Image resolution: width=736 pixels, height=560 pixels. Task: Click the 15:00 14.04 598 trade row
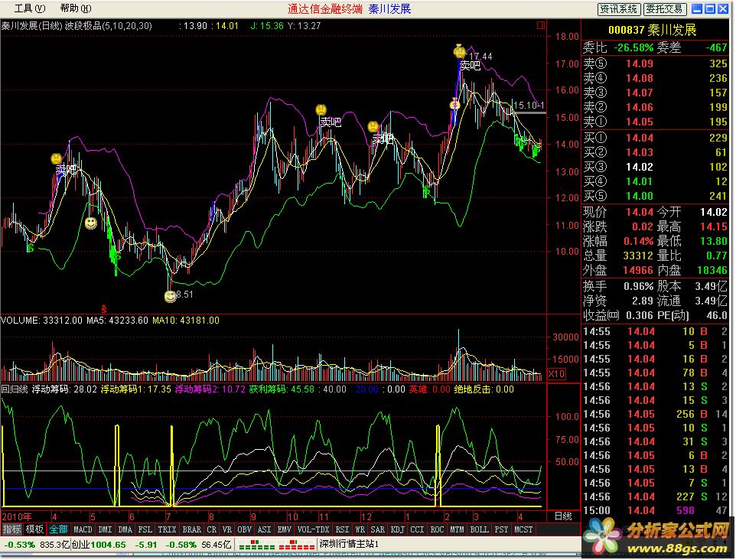click(x=655, y=510)
